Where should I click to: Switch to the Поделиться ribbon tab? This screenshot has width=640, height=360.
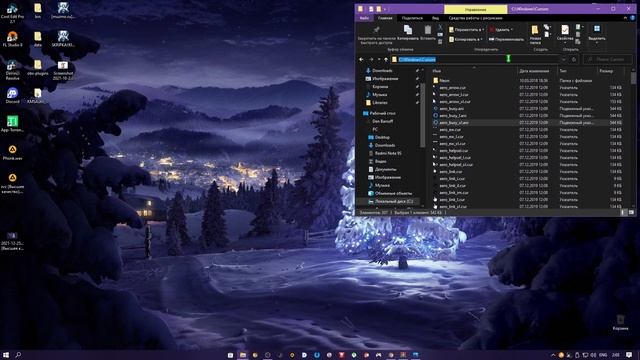[x=412, y=18]
